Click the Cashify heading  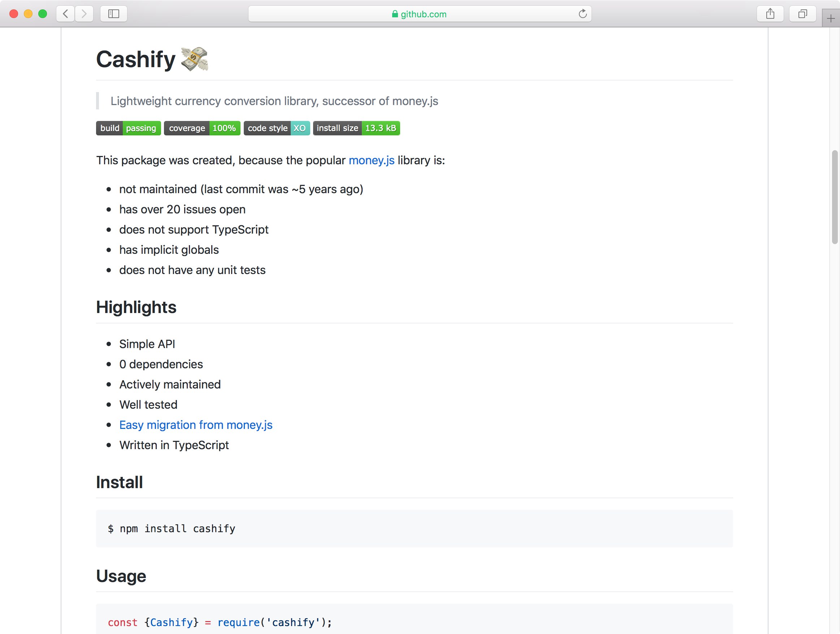tap(135, 59)
